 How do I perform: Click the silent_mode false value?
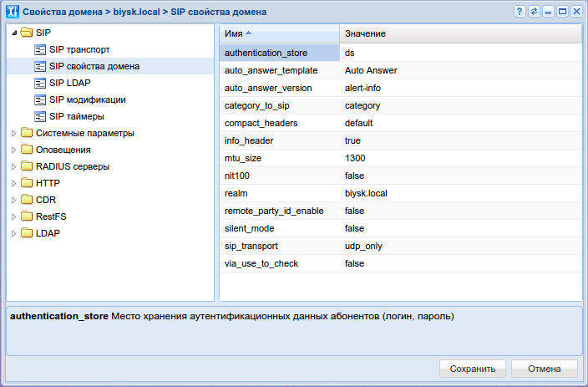click(x=354, y=228)
